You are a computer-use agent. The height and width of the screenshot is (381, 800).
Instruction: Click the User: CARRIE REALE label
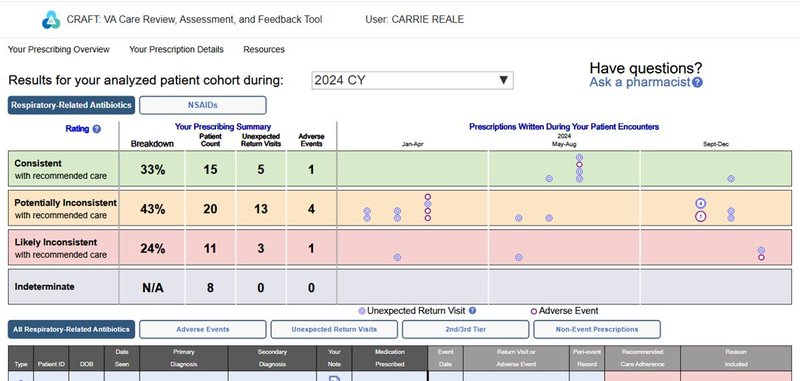coord(414,20)
